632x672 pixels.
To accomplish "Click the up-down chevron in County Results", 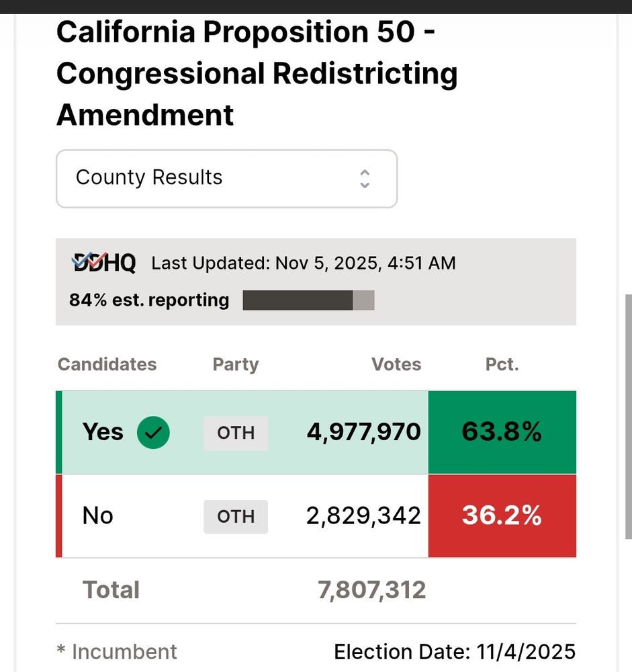I will pos(365,178).
